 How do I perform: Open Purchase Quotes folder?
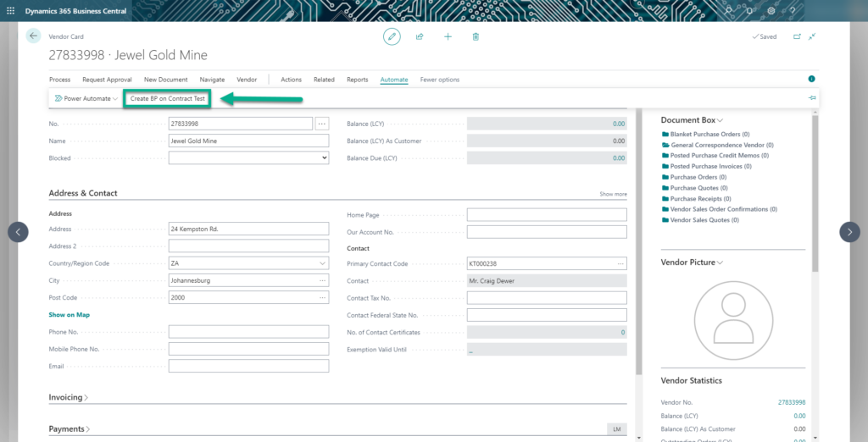(x=694, y=188)
